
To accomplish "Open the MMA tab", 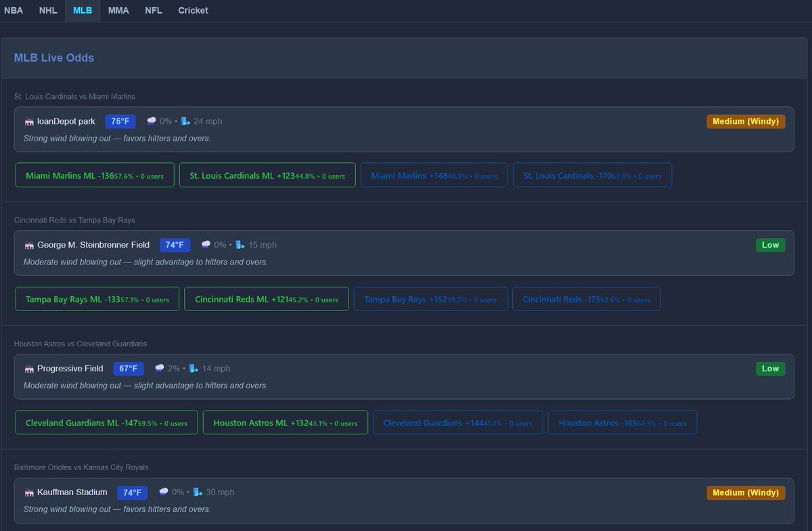I will pyautogui.click(x=118, y=10).
